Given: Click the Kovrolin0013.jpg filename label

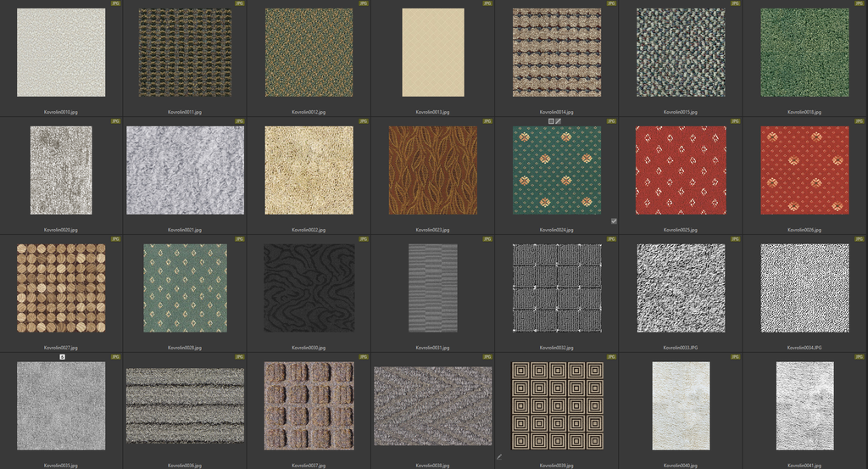Looking at the screenshot, I should (x=432, y=111).
